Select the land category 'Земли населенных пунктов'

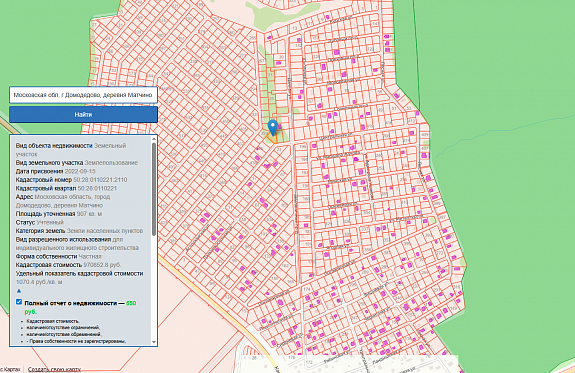(x=105, y=231)
